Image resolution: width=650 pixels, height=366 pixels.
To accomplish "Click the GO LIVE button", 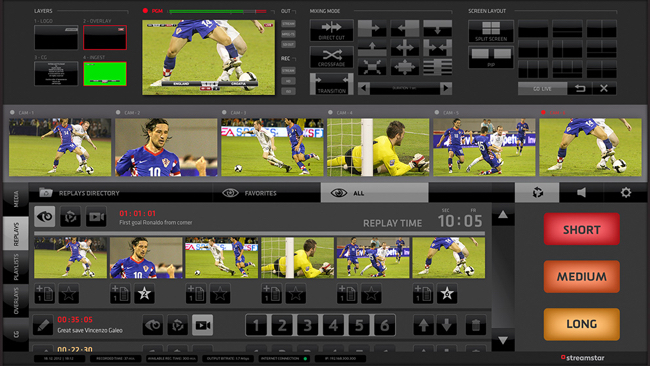I will [x=542, y=88].
